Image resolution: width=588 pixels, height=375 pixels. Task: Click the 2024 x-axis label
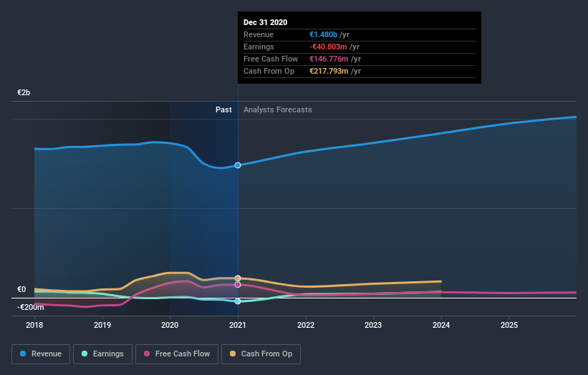pyautogui.click(x=441, y=325)
